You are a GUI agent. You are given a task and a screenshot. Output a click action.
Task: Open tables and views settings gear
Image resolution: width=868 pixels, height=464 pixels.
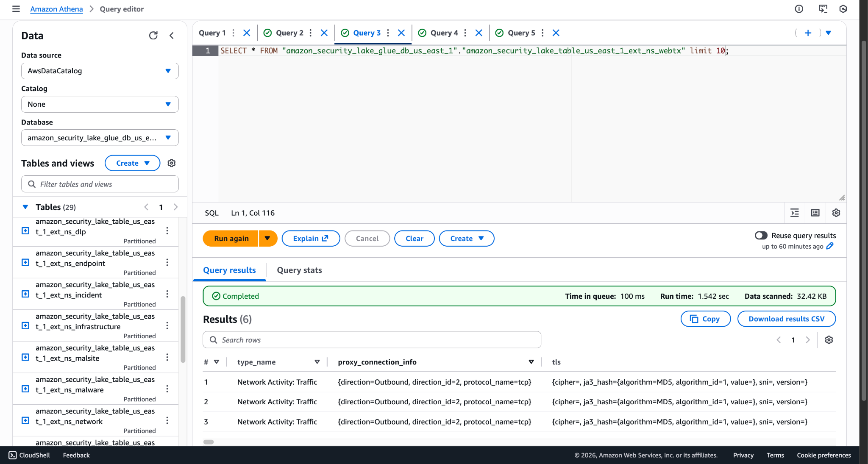pyautogui.click(x=172, y=163)
